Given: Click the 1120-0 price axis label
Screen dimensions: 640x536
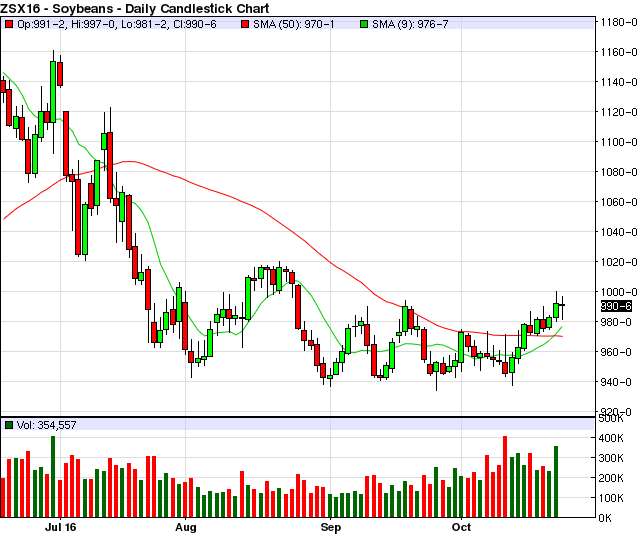Looking at the screenshot, I should (x=618, y=112).
